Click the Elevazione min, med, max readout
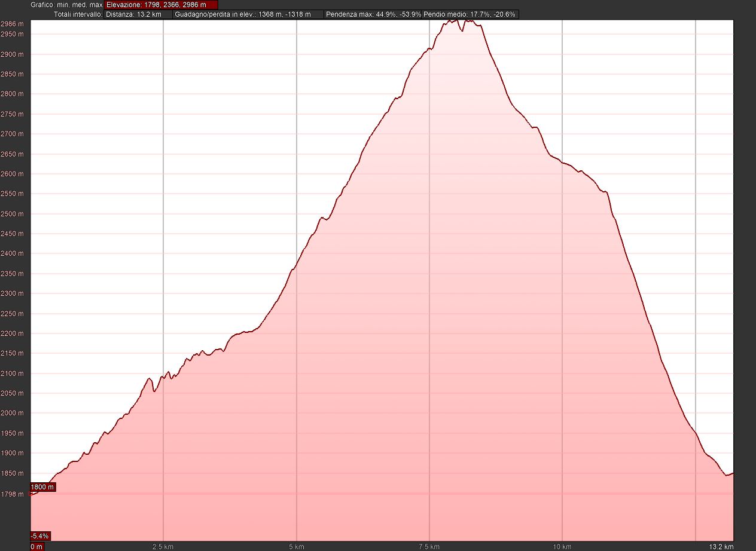The height and width of the screenshot is (551, 756). tap(160, 5)
